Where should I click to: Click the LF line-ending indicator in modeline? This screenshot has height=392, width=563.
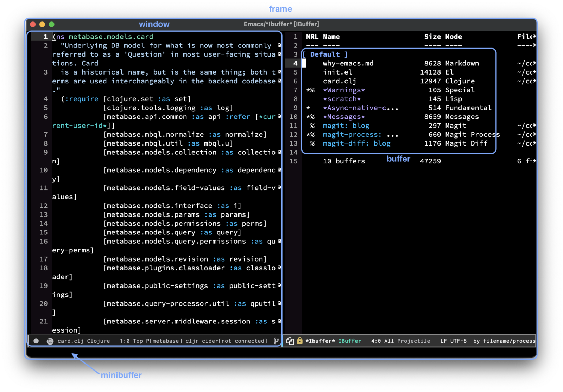click(444, 341)
